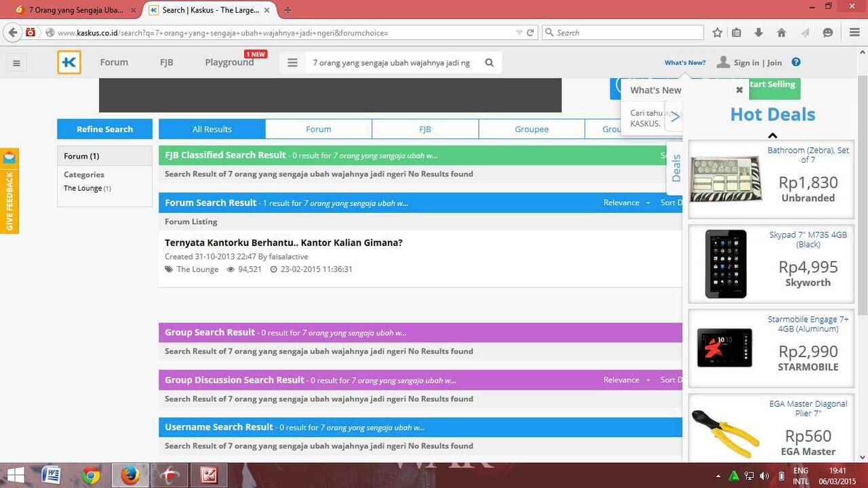Open EGA Master Diagonal Plier deal
Image resolution: width=868 pixels, height=488 pixels.
808,408
